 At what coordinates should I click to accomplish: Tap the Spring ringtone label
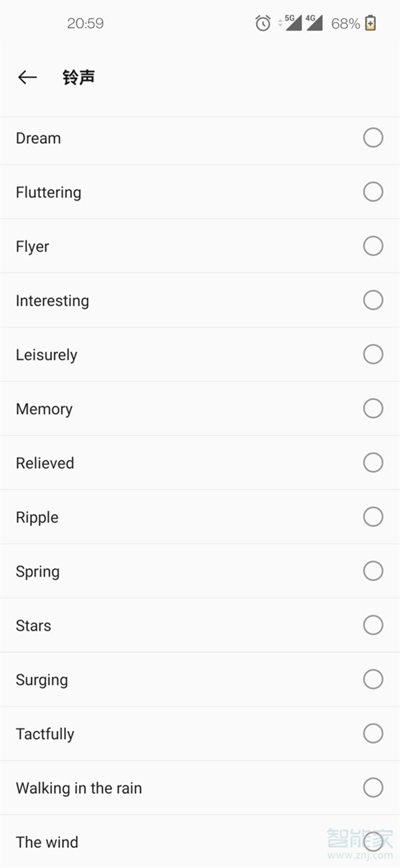click(38, 571)
